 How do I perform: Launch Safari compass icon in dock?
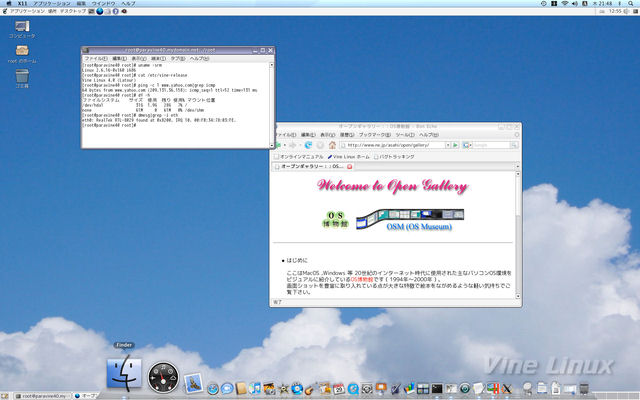click(x=213, y=389)
